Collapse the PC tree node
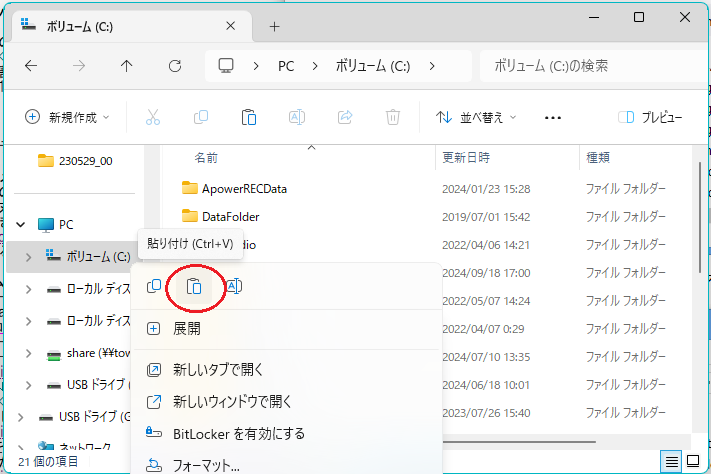 (x=21, y=225)
